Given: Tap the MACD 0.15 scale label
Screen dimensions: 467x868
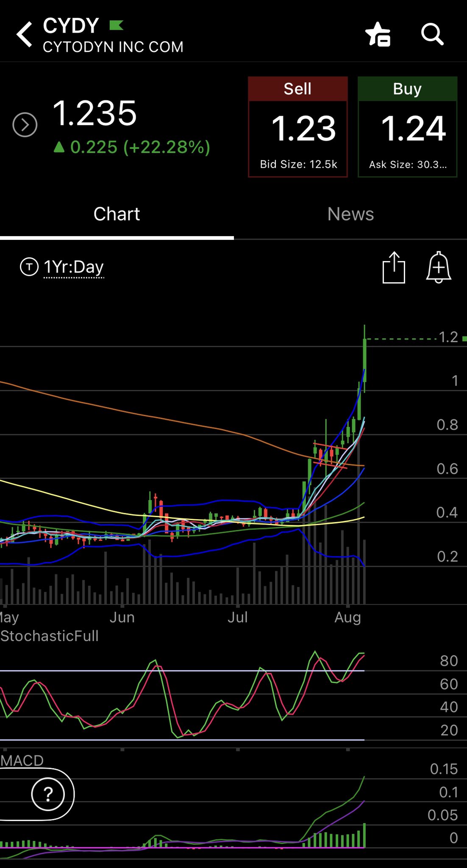Looking at the screenshot, I should pyautogui.click(x=444, y=769).
